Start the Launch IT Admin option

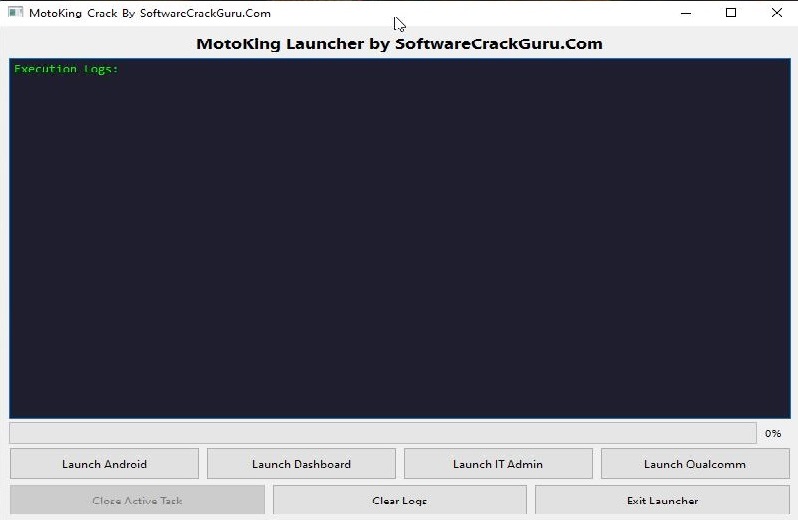(x=498, y=464)
